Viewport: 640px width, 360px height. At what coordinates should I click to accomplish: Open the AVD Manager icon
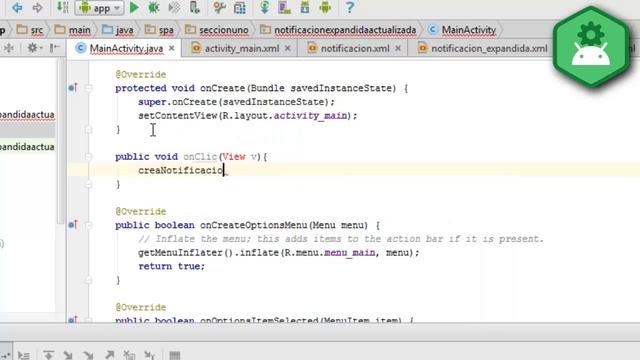tap(284, 7)
